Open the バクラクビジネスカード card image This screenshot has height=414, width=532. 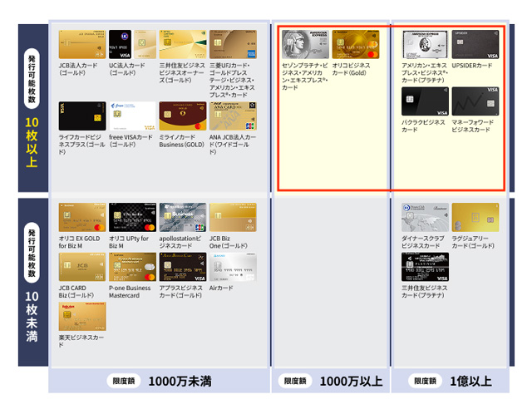tap(426, 101)
